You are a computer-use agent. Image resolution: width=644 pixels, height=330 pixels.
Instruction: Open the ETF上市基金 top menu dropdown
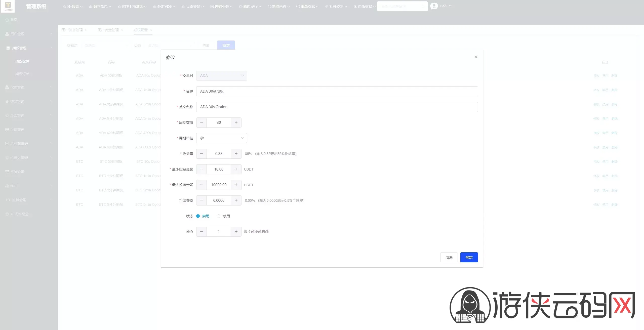132,7
